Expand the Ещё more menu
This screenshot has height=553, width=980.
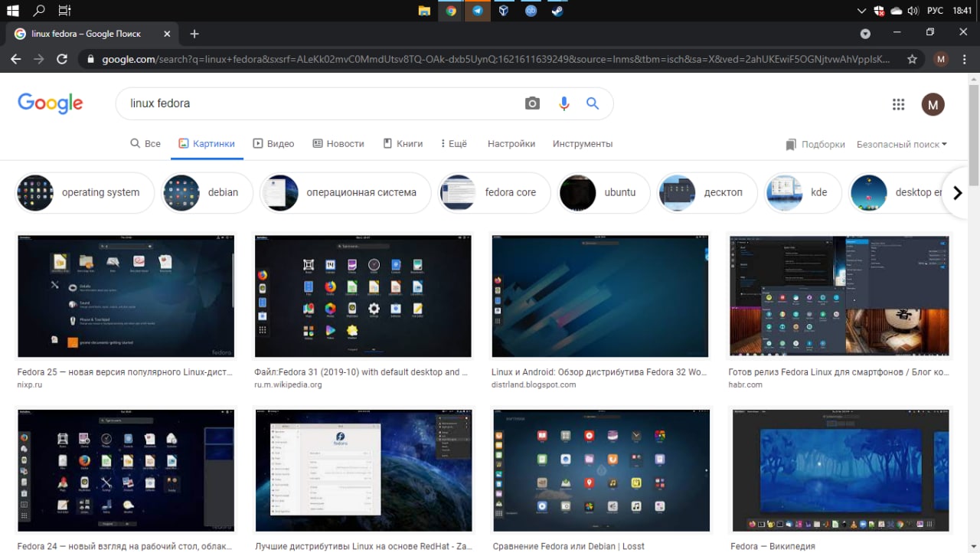[453, 144]
